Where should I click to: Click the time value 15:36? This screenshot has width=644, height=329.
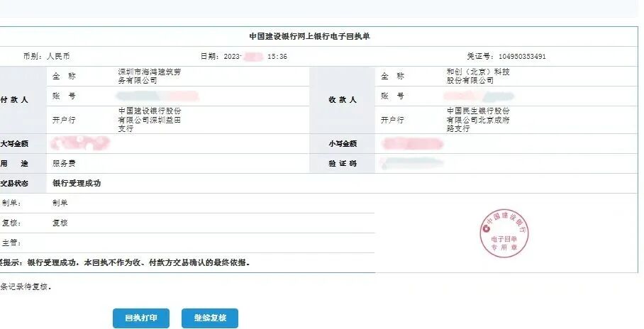pyautogui.click(x=277, y=56)
